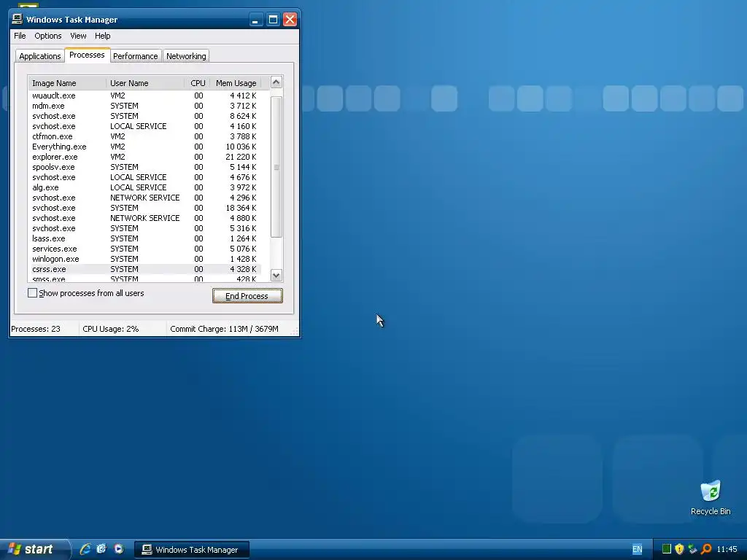The image size is (747, 560).
Task: Switch to the Applications tab
Action: coord(40,56)
